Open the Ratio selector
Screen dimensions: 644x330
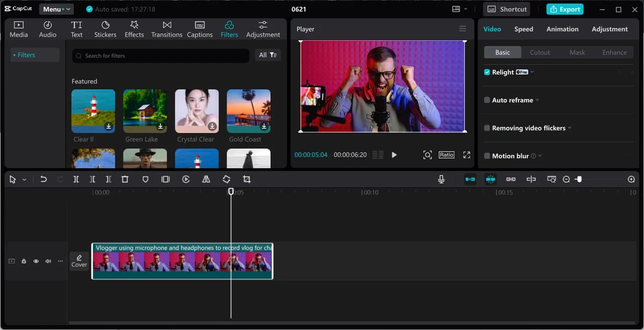446,155
